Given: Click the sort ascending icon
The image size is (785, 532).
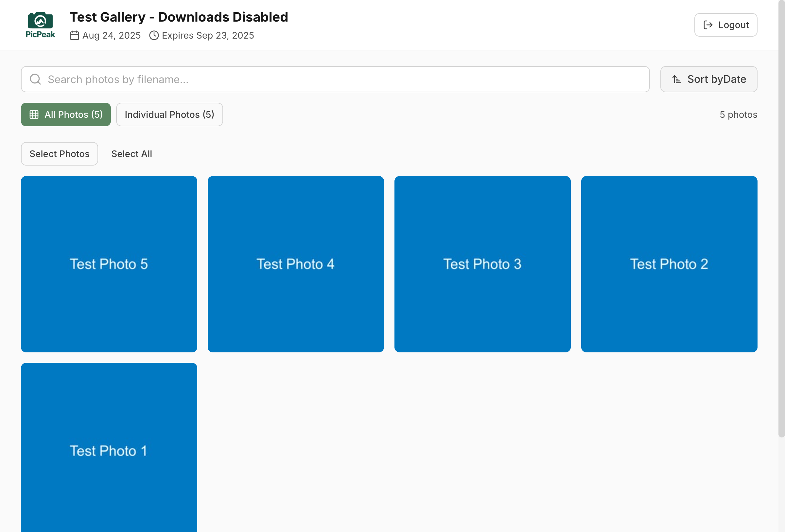Looking at the screenshot, I should point(676,80).
